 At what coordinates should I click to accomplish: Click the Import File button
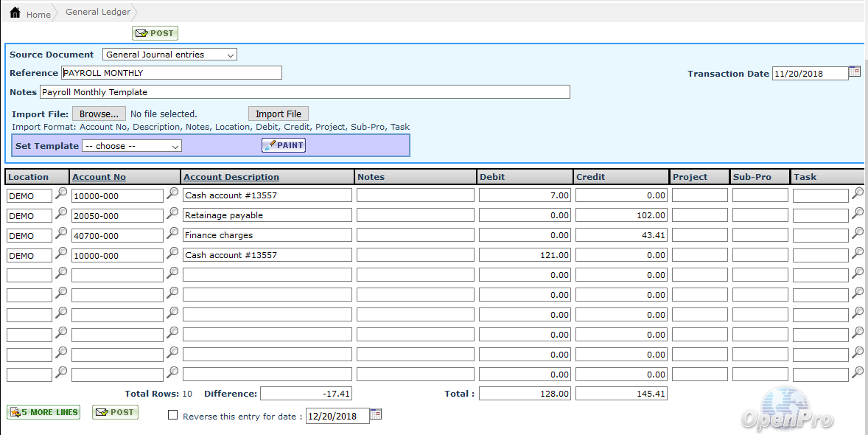coord(278,114)
